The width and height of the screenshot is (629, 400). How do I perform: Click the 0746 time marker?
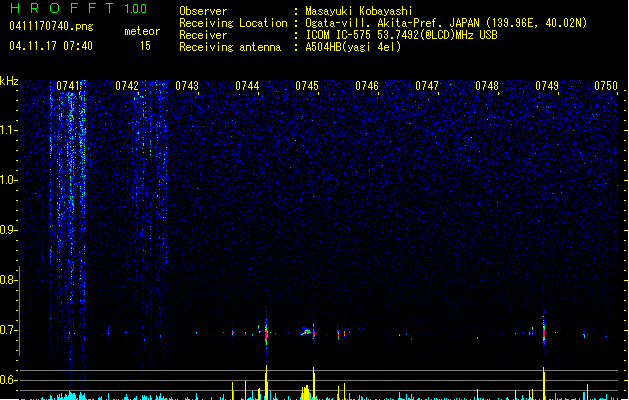pos(367,86)
